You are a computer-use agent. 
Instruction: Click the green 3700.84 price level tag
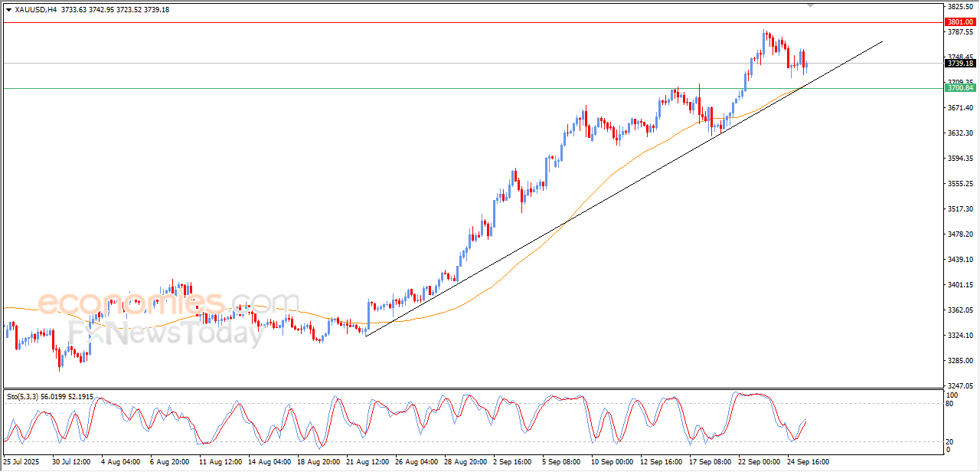tap(960, 88)
